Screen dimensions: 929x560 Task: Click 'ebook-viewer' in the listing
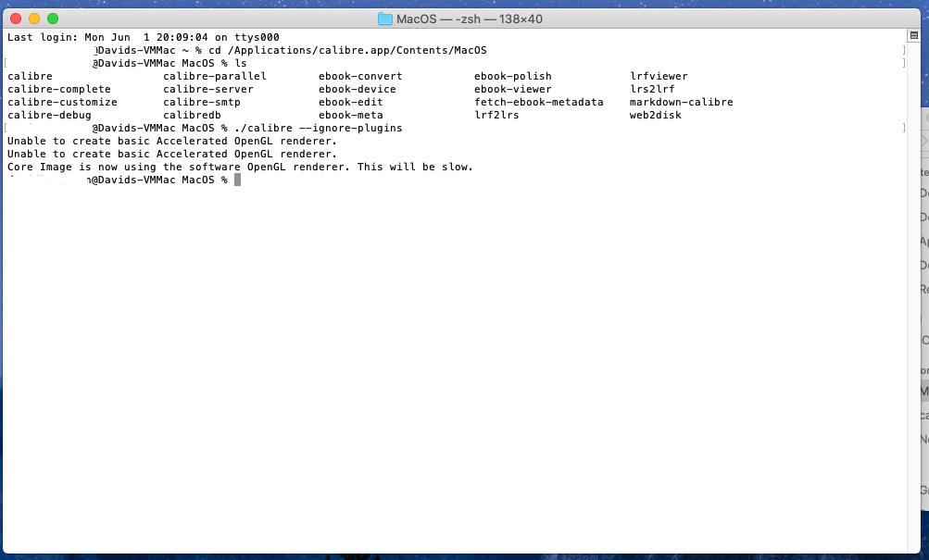[512, 90]
